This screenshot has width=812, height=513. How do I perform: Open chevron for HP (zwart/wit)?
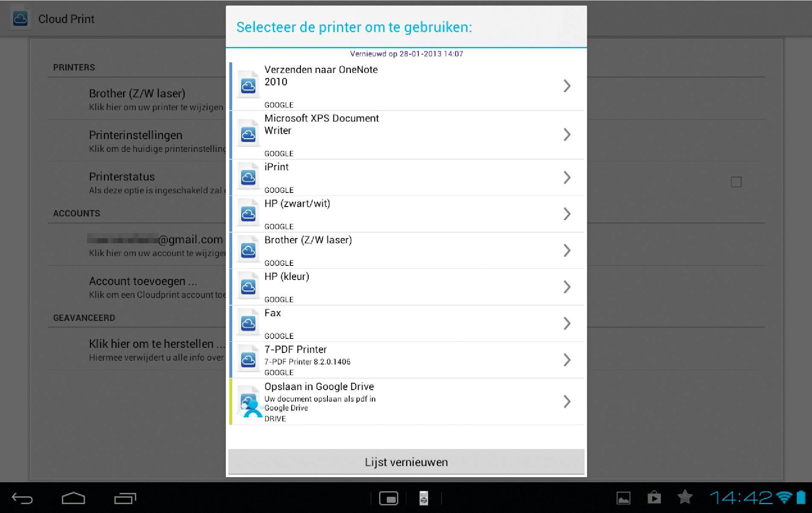pos(567,214)
